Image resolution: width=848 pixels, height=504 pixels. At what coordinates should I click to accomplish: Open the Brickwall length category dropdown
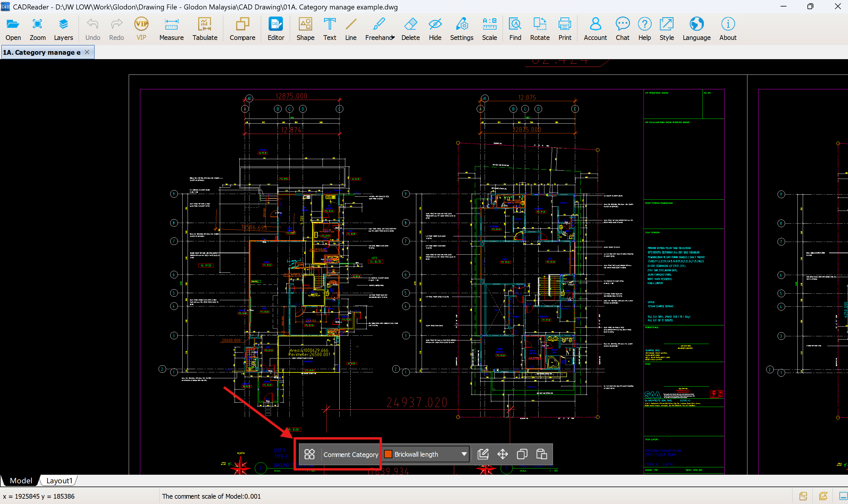[464, 454]
